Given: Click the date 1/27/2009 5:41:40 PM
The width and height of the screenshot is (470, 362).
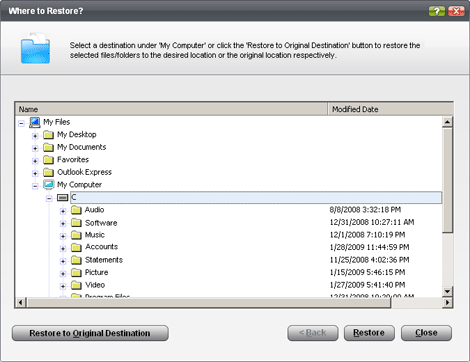Looking at the screenshot, I should (x=367, y=285).
